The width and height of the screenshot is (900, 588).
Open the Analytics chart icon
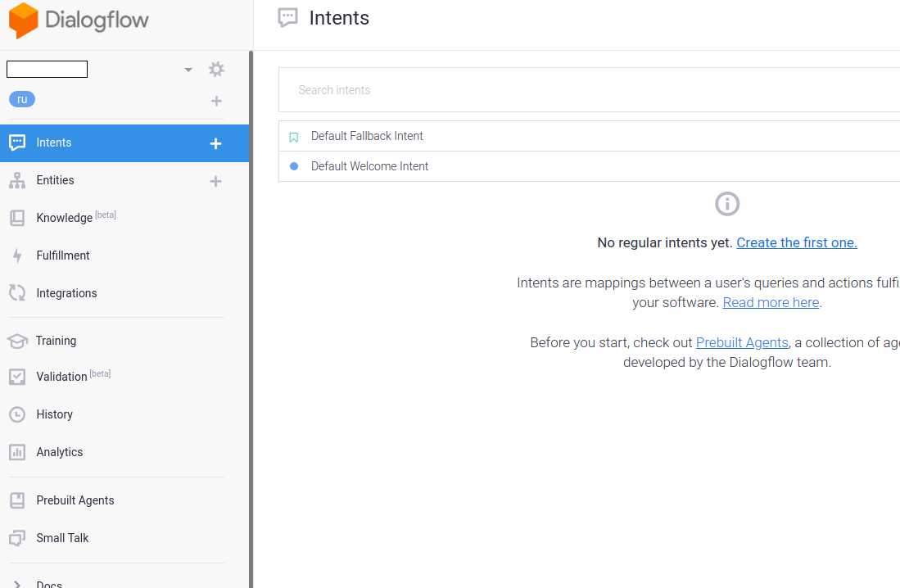click(x=17, y=453)
